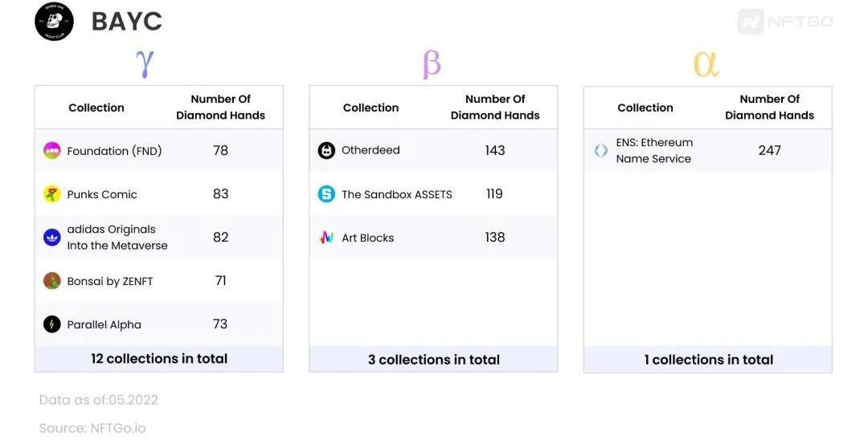868x440 pixels.
Task: Click the adidas Originals trefoil icon
Action: click(52, 238)
